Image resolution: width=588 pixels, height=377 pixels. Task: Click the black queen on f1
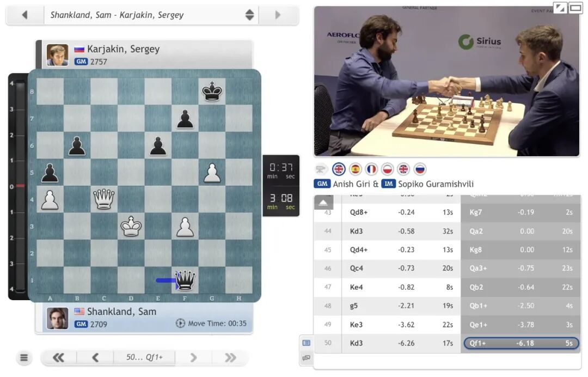(185, 280)
